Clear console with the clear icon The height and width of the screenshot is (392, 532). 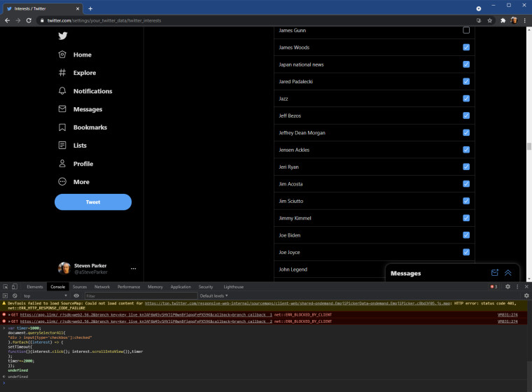[x=15, y=295]
